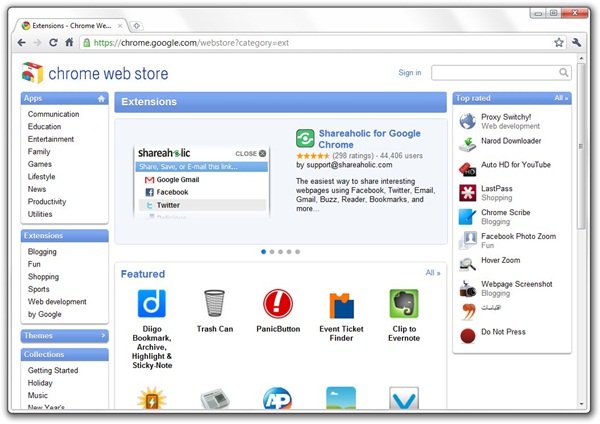The height and width of the screenshot is (424, 600).
Task: Go back with the browser back arrow
Action: tap(21, 42)
